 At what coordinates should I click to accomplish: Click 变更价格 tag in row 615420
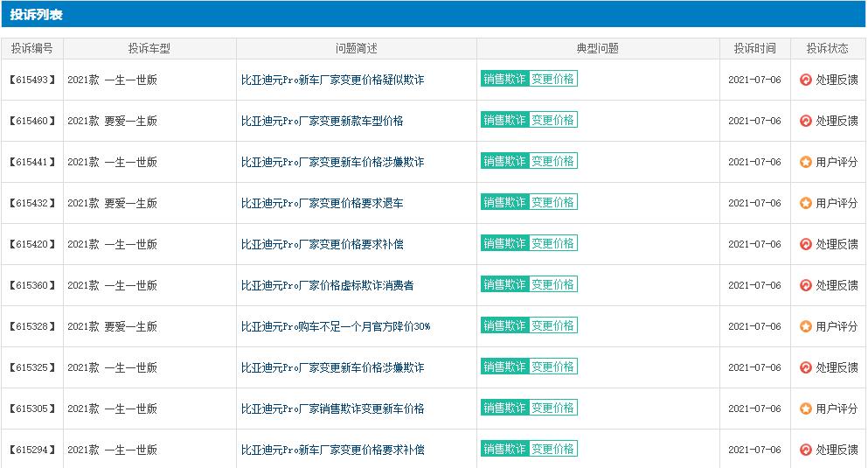(553, 243)
